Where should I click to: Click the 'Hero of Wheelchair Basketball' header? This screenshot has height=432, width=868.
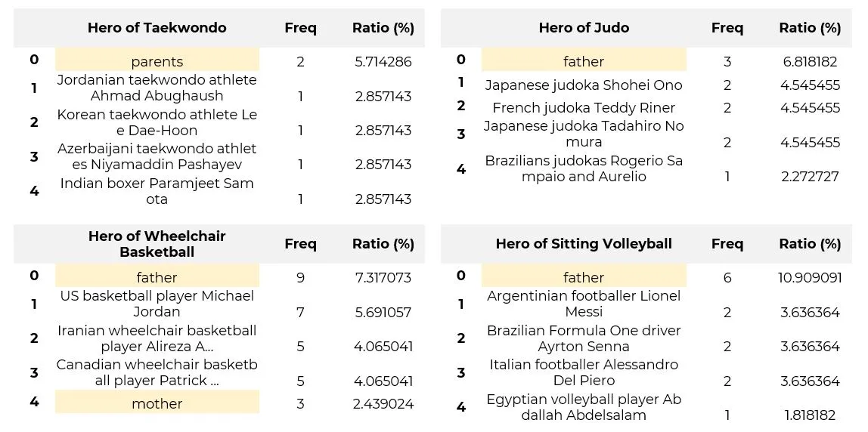[x=157, y=244]
